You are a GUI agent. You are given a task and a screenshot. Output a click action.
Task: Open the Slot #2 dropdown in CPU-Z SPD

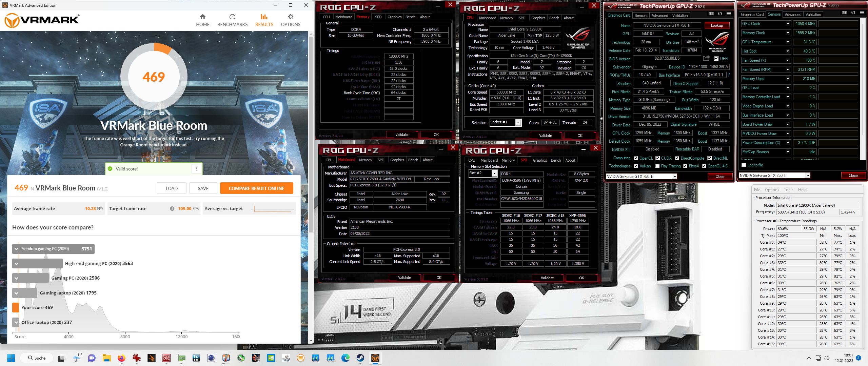(494, 174)
